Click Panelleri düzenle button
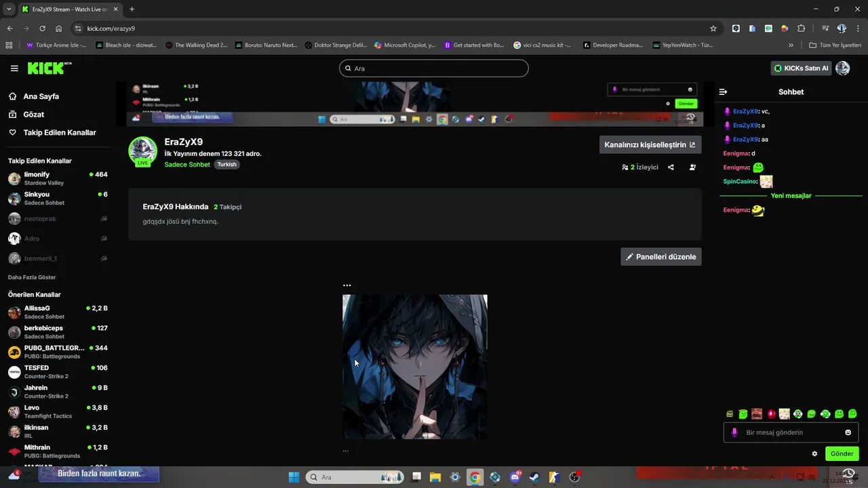 (x=661, y=257)
